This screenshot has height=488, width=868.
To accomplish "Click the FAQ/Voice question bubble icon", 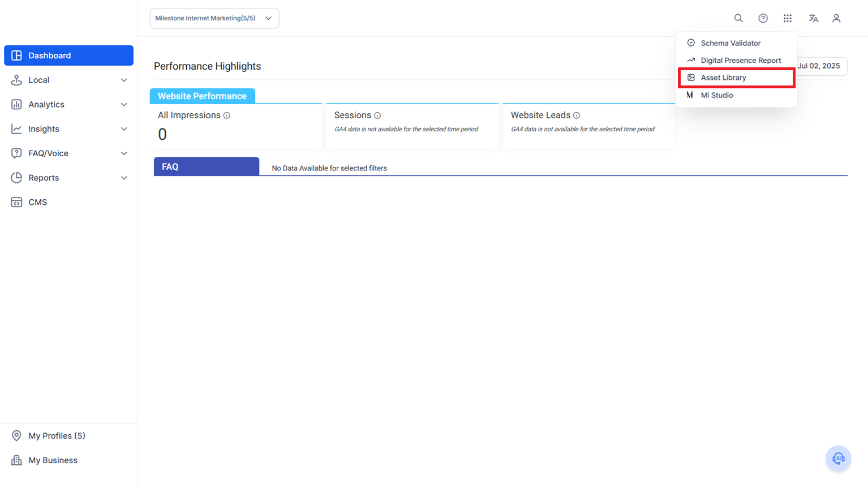I will tap(16, 153).
